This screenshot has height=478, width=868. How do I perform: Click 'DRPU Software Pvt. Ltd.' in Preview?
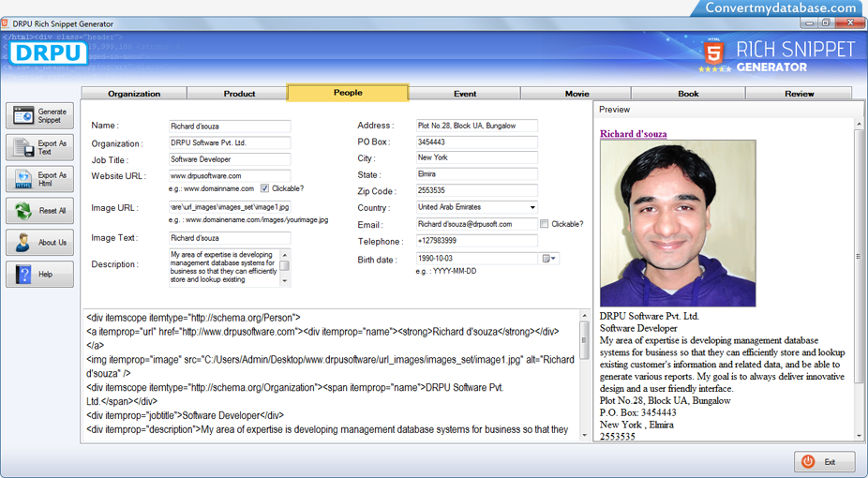pos(649,317)
